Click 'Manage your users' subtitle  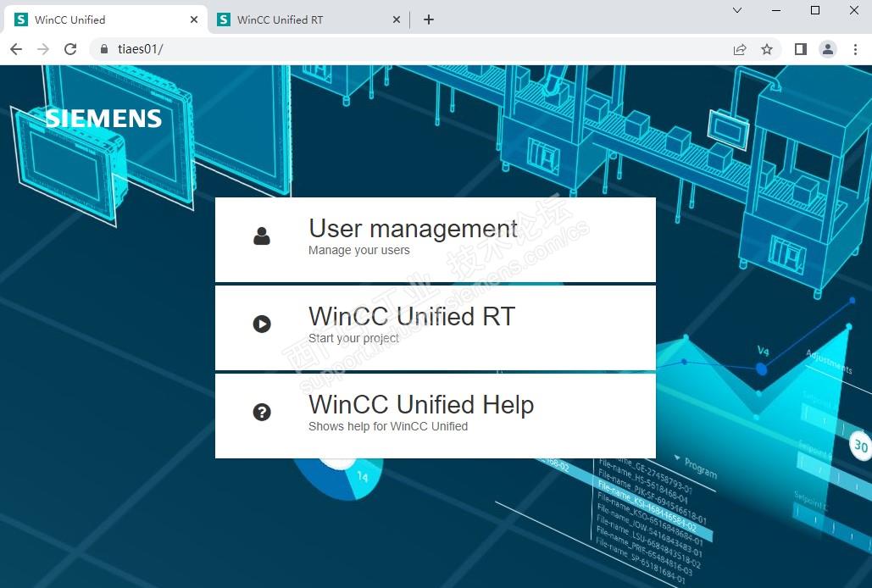[x=358, y=250]
